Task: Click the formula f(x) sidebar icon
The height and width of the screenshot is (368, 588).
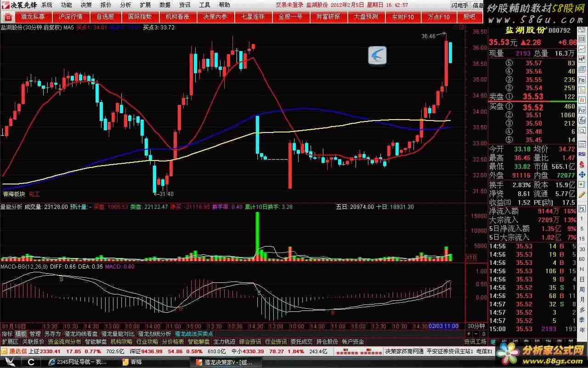Action: point(582,121)
